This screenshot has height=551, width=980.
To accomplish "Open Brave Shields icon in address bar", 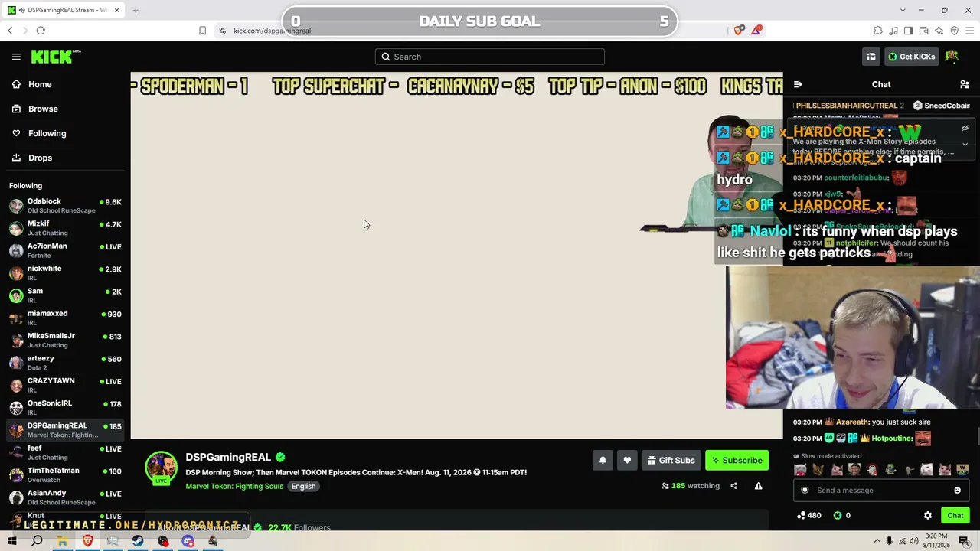I will [x=738, y=31].
